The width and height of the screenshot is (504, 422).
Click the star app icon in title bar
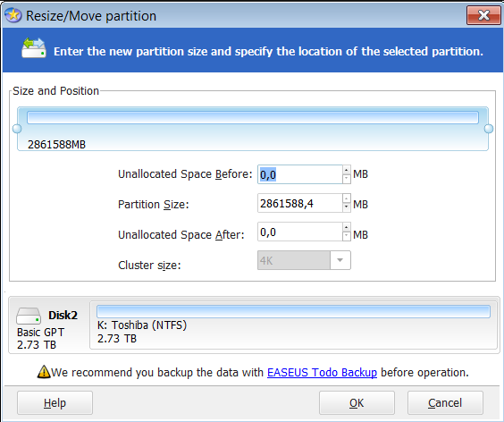pos(13,15)
